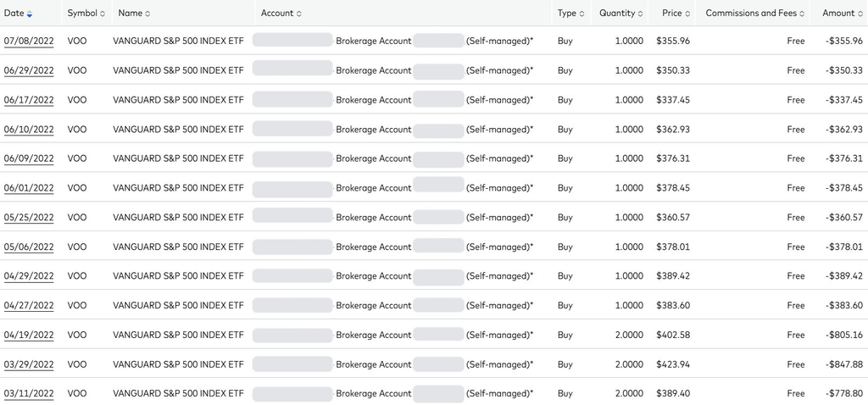Image resolution: width=868 pixels, height=405 pixels.
Task: Select the price cell $362.93
Action: [x=673, y=130]
